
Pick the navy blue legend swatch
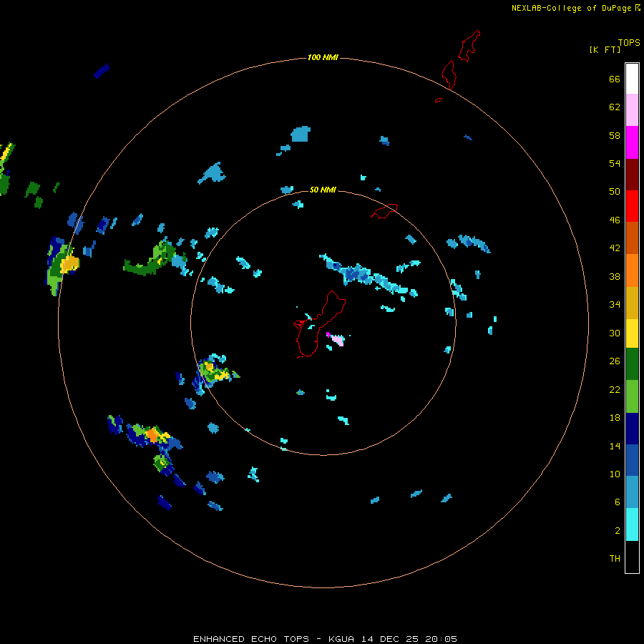(632, 429)
